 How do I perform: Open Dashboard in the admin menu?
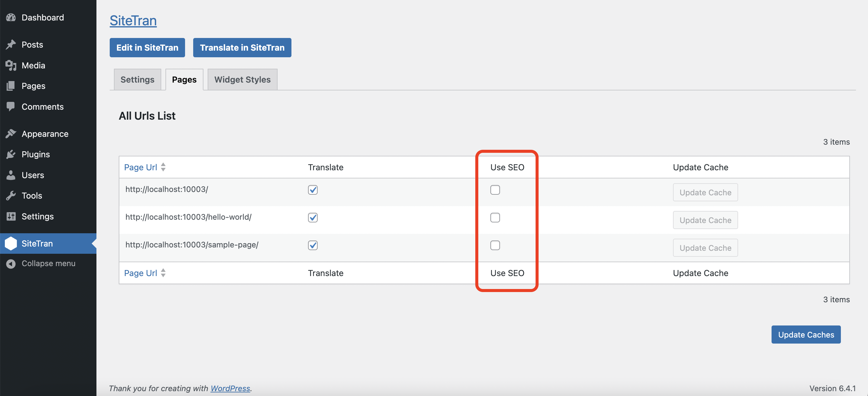coord(48,17)
